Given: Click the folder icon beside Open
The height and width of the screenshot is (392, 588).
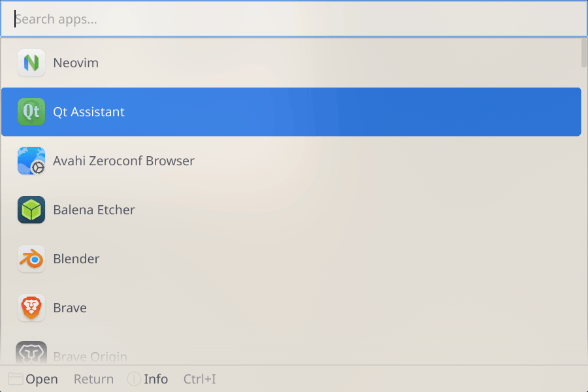Looking at the screenshot, I should pos(16,379).
